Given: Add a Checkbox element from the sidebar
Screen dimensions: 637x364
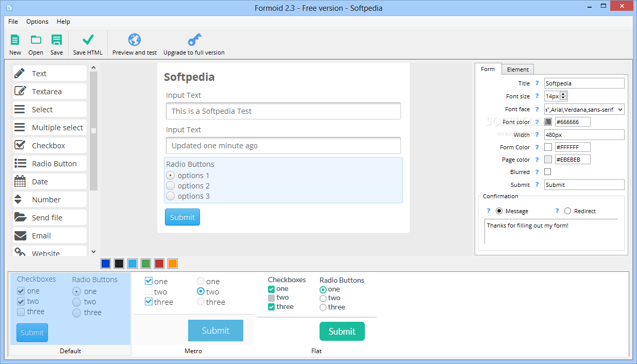Looking at the screenshot, I should pyautogui.click(x=49, y=145).
